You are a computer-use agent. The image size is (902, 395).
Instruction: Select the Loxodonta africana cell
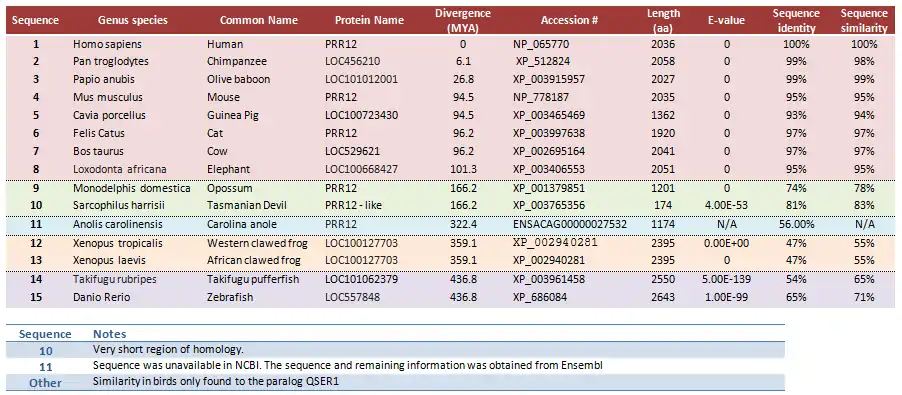[x=120, y=169]
